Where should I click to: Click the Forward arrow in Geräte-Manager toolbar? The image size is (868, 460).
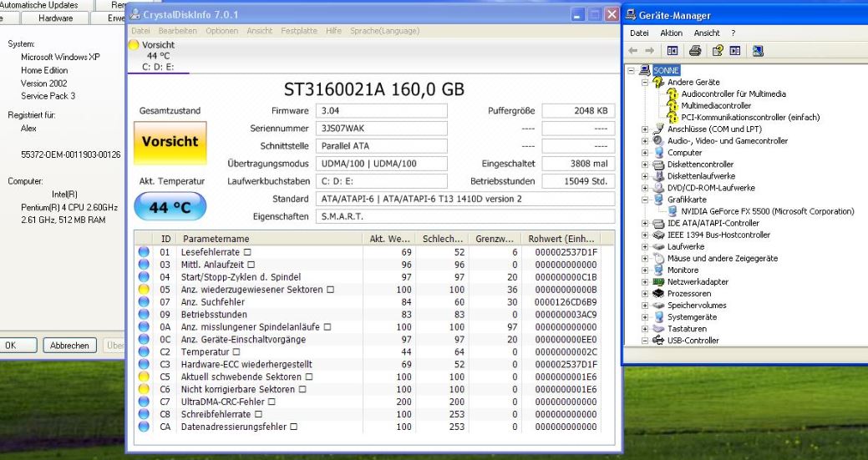click(x=649, y=51)
